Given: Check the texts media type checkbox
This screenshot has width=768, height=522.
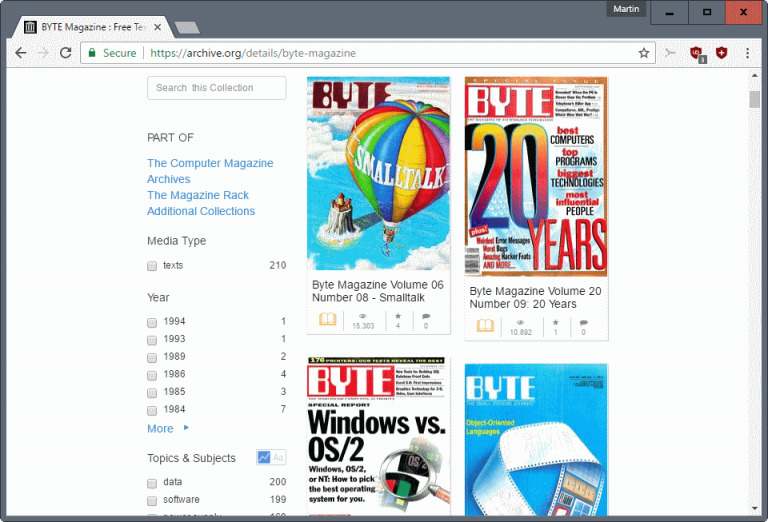Looking at the screenshot, I should tap(152, 266).
